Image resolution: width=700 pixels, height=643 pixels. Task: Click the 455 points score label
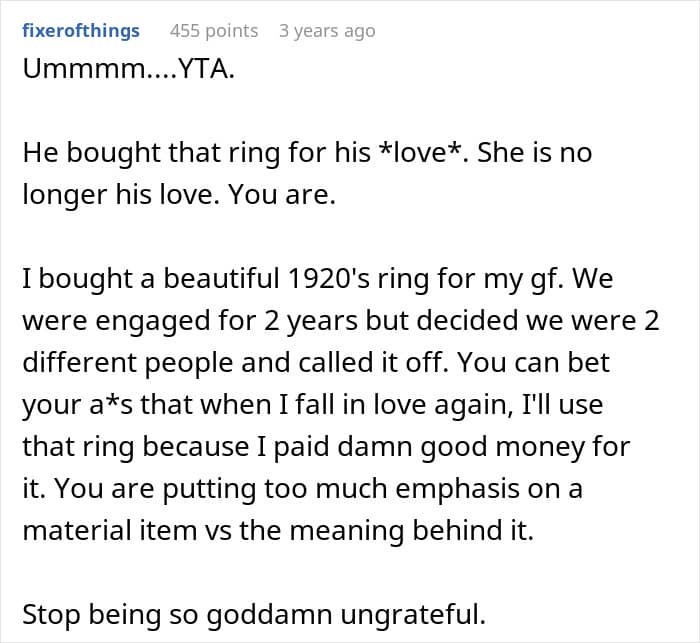pos(214,31)
